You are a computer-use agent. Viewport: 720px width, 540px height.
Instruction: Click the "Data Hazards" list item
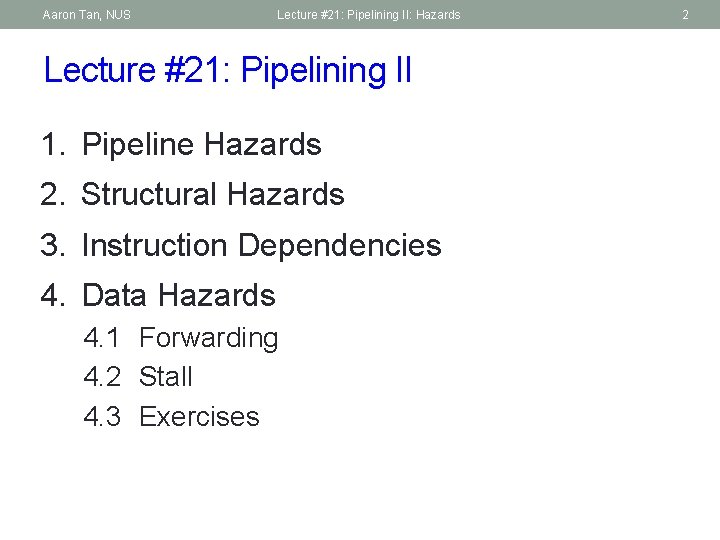[x=178, y=296]
